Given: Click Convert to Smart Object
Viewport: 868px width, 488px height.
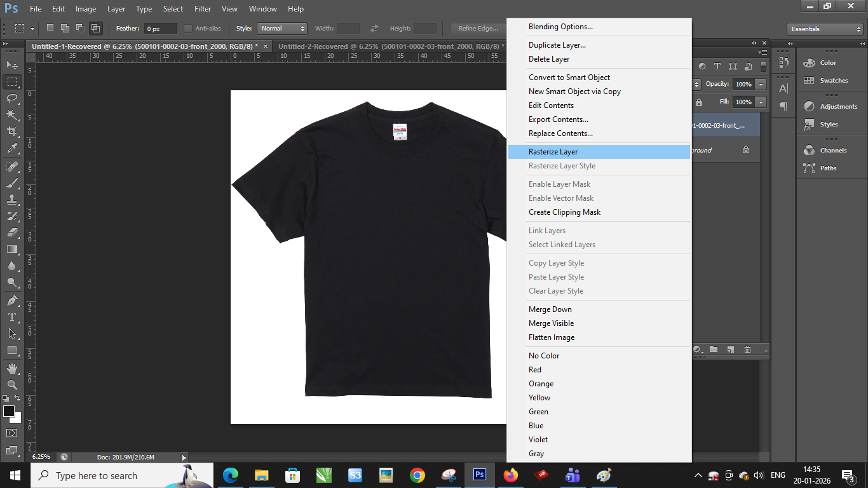Looking at the screenshot, I should pyautogui.click(x=569, y=78).
